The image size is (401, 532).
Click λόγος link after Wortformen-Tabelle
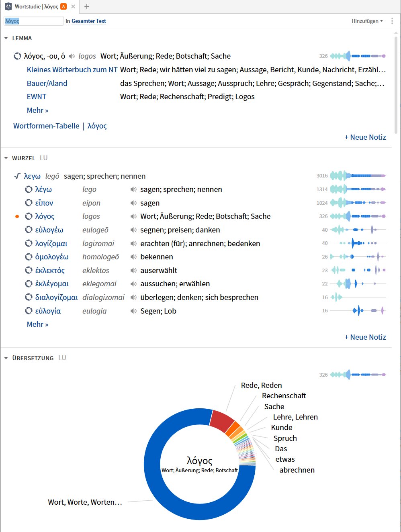click(97, 126)
